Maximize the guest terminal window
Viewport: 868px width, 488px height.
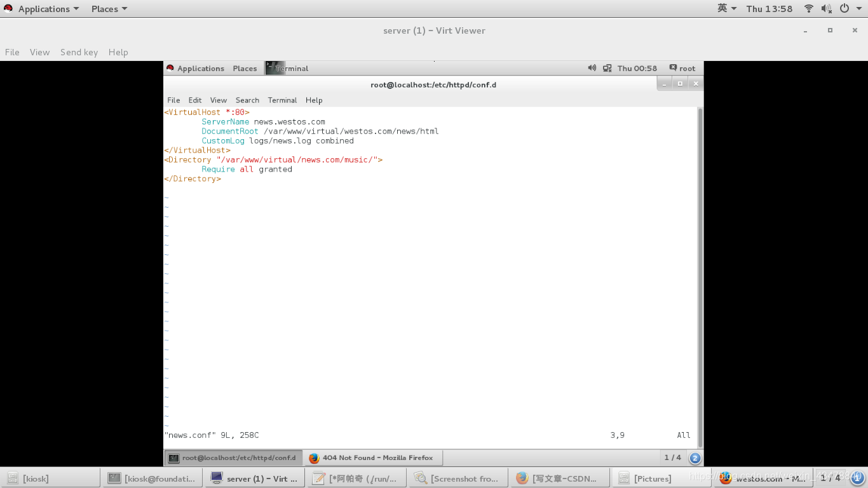click(680, 84)
